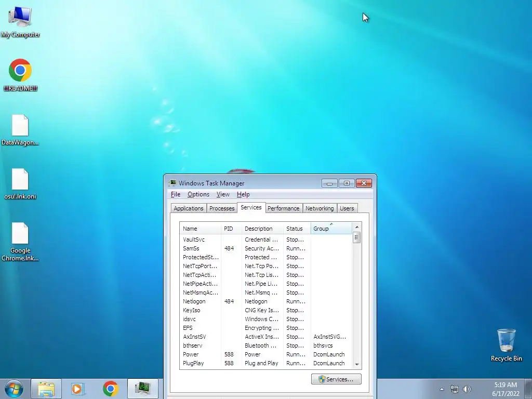Select the idsvc service row

pyautogui.click(x=266, y=319)
